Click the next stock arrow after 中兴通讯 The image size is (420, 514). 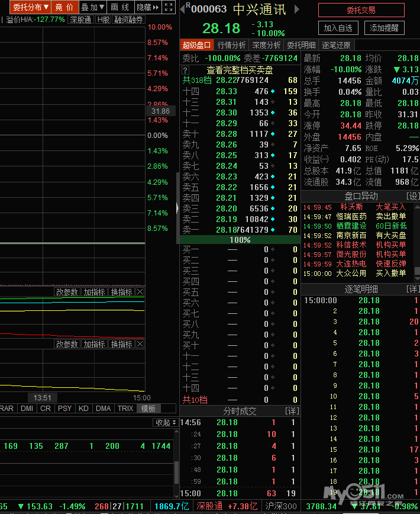tap(297, 9)
